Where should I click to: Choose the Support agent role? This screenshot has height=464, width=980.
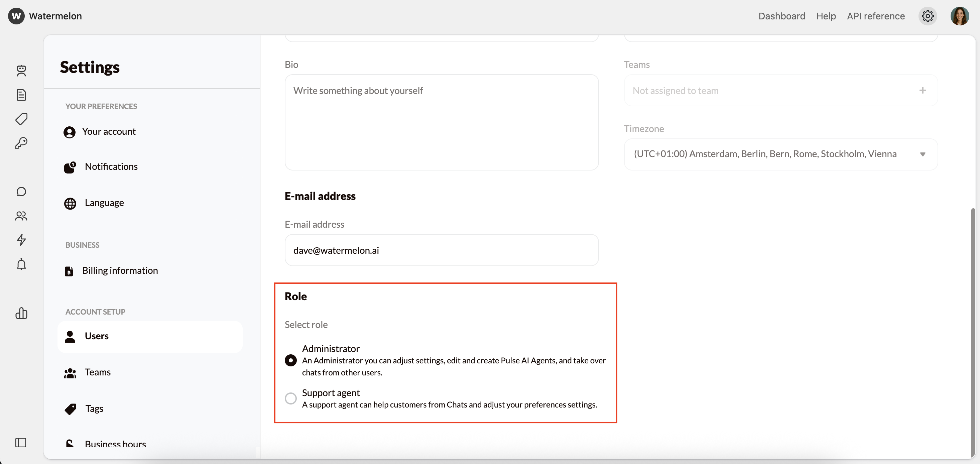(x=291, y=398)
